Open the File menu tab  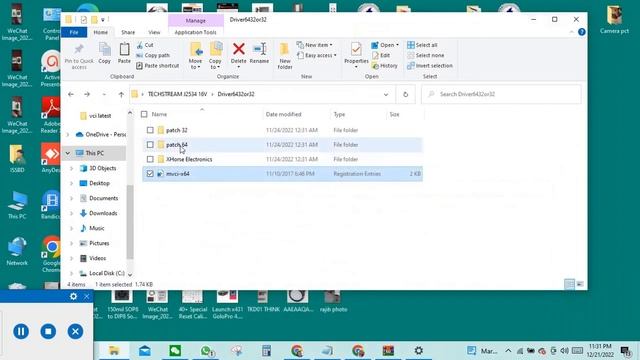74,32
